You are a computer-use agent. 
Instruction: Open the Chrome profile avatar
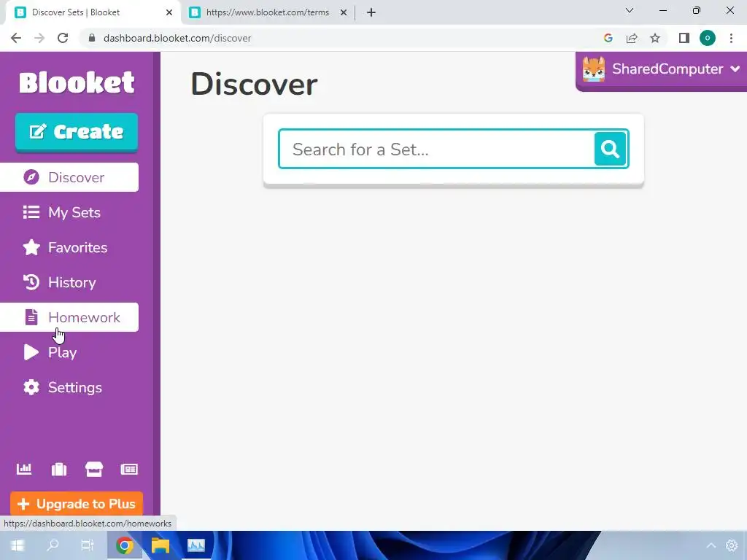708,38
